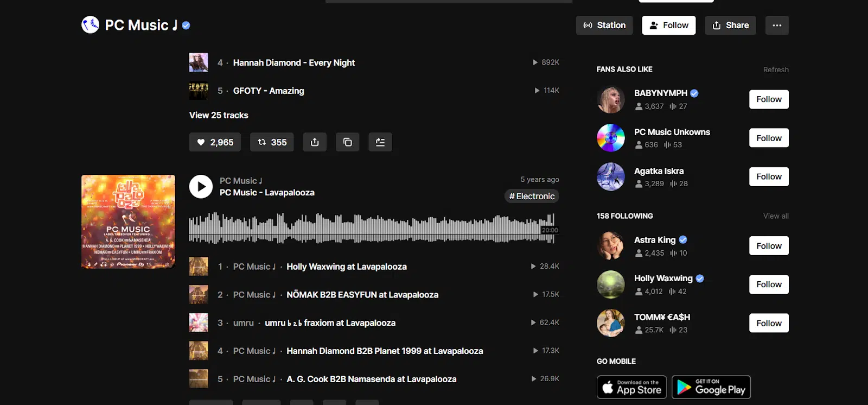
Task: Refresh the Fans Also Like list
Action: [x=776, y=69]
